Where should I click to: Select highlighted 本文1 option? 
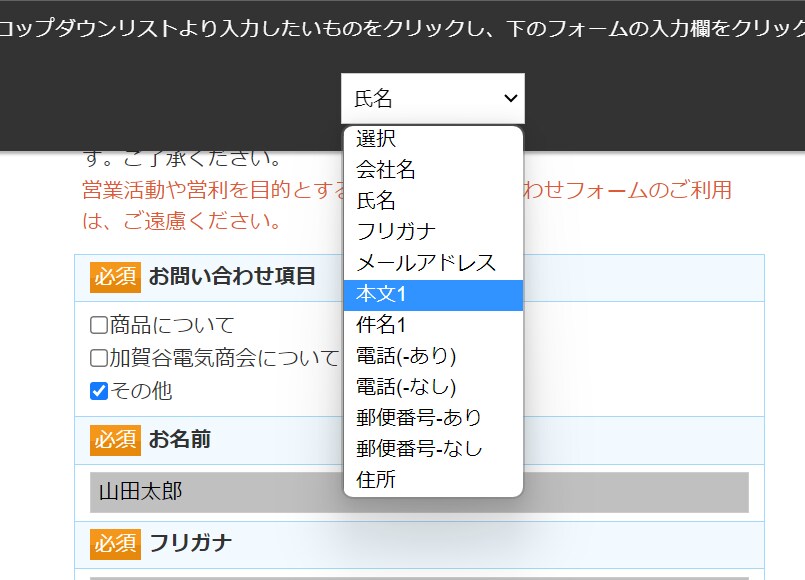tap(433, 295)
